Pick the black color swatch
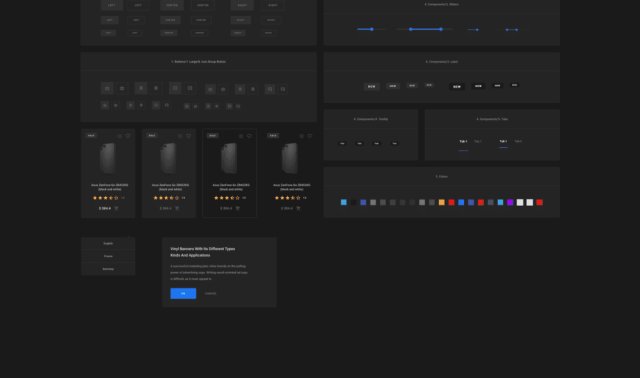Image resolution: width=640 pixels, height=378 pixels. [353, 202]
